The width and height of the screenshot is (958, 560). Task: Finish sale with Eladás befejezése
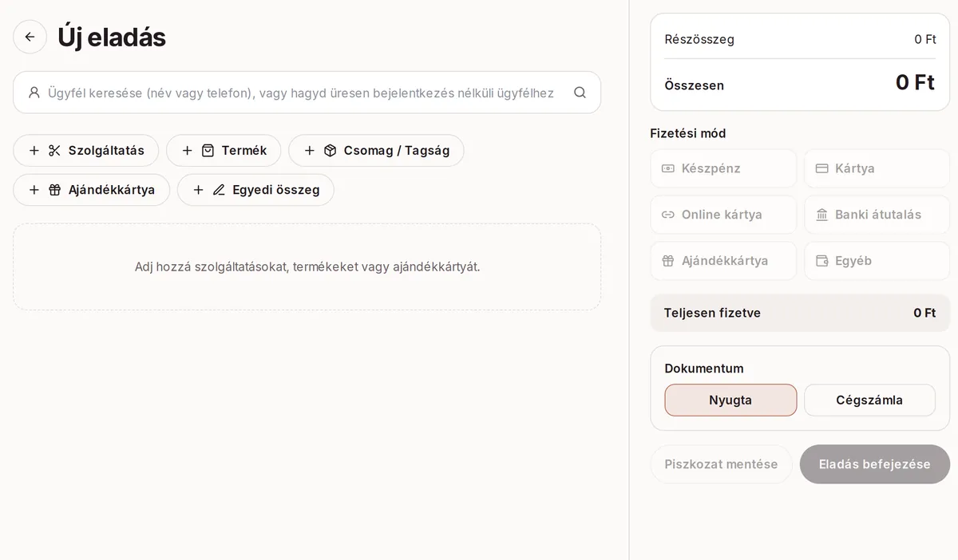point(875,464)
